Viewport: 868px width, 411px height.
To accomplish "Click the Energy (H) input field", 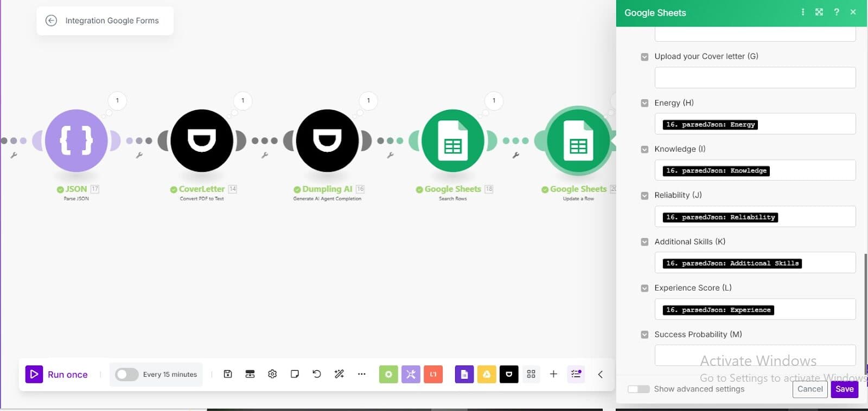I will coord(755,124).
